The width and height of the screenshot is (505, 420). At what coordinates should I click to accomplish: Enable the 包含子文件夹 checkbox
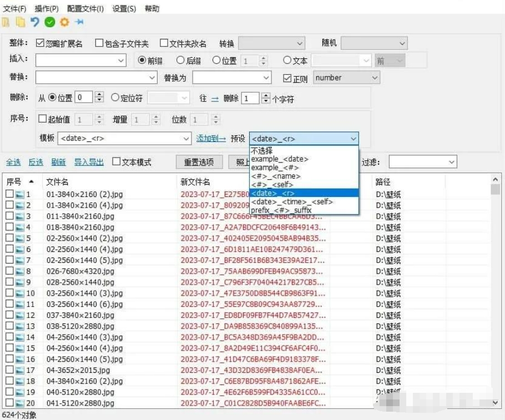tap(99, 43)
